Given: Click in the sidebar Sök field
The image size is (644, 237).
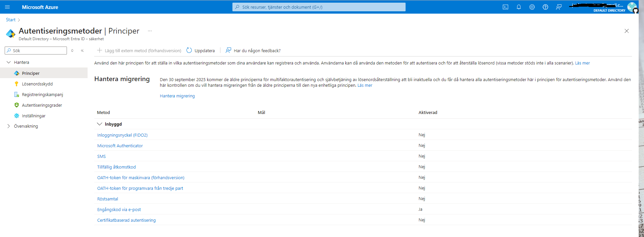Looking at the screenshot, I should (36, 51).
